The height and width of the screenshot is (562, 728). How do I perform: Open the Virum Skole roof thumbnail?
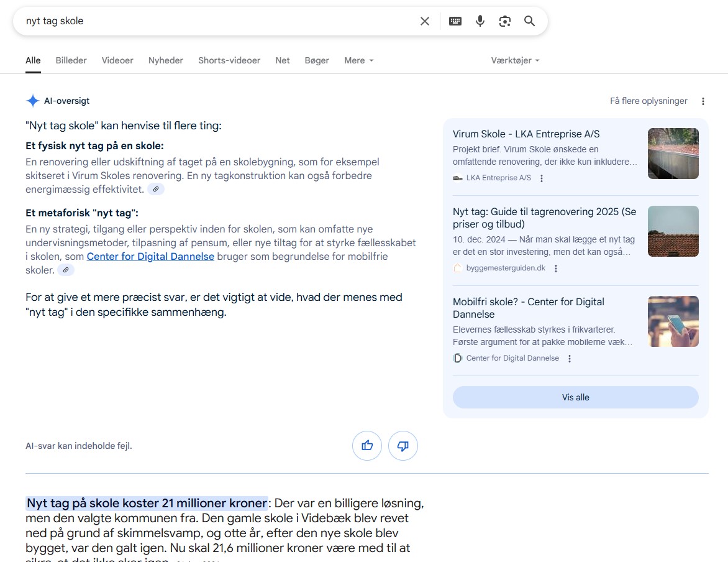673,154
